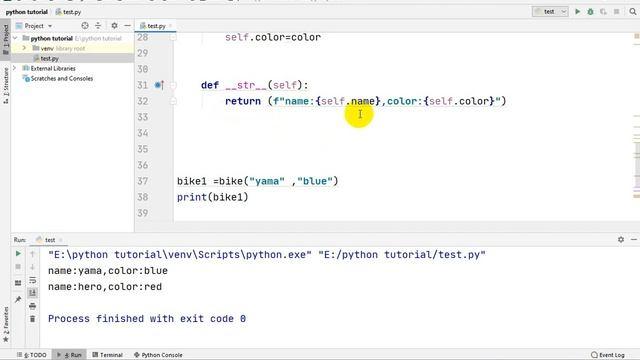Viewport: 640px width, 360px height.
Task: Hide the Run tool window
Action: (x=634, y=240)
